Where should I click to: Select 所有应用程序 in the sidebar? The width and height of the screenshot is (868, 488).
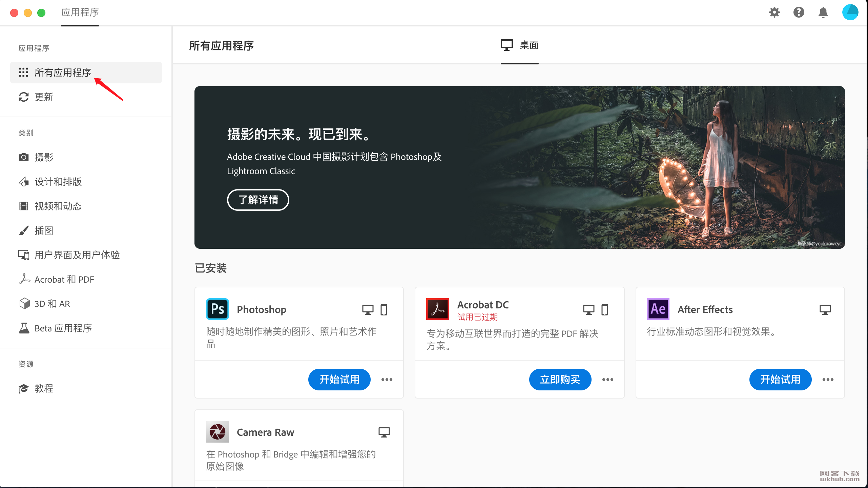(x=86, y=72)
